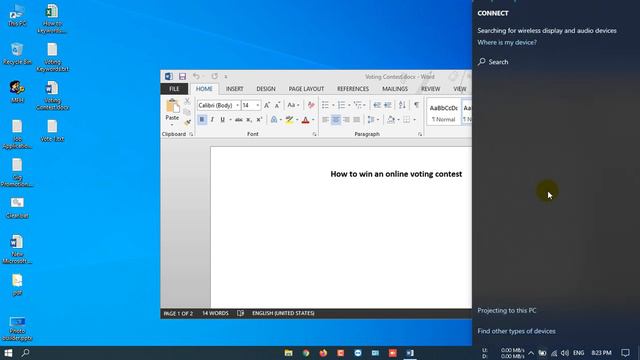Screen dimensions: 640x360
Task: Apply superscript formatting
Action: pyautogui.click(x=259, y=120)
